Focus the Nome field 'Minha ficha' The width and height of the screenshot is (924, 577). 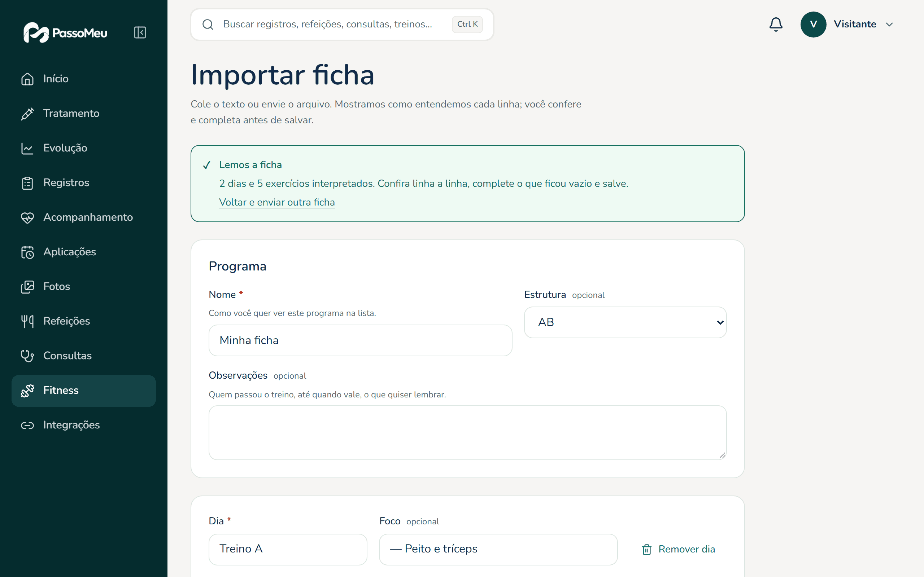(360, 340)
